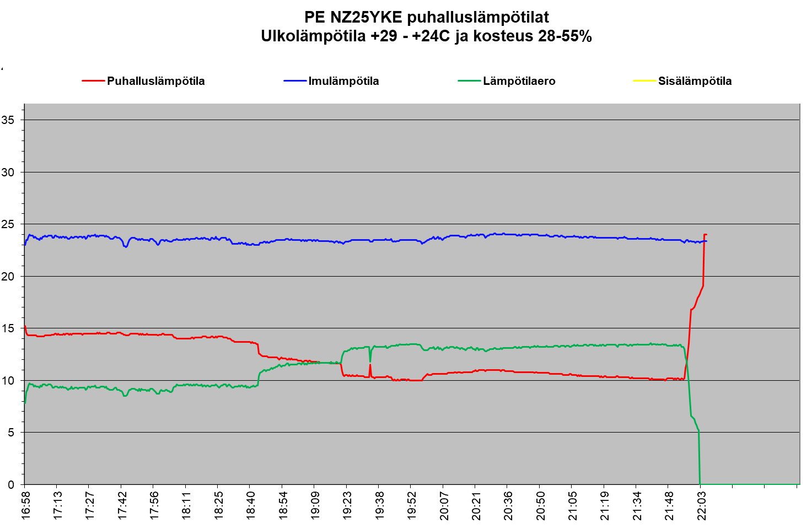
Task: Click where red and green lines overlap
Action: click(325, 363)
